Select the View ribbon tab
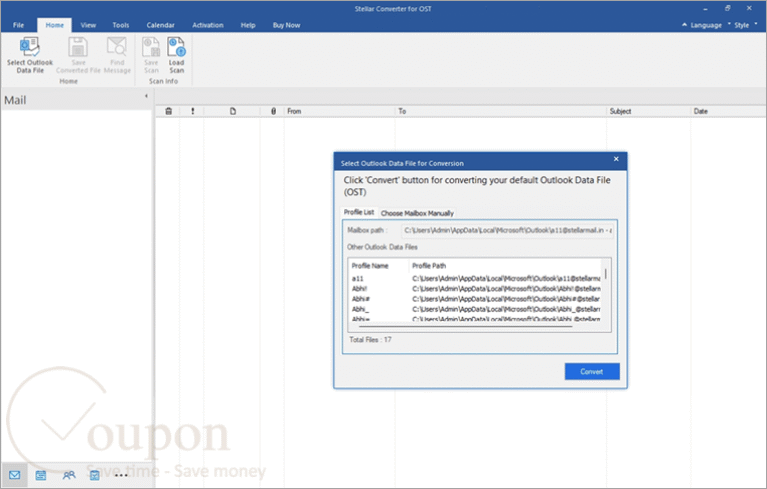This screenshot has height=489, width=767. (88, 25)
